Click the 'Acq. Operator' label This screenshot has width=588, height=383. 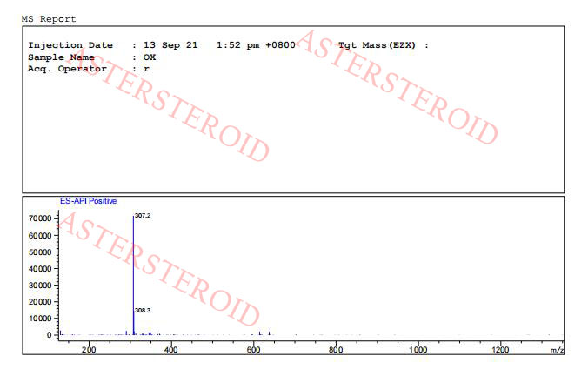pos(67,69)
